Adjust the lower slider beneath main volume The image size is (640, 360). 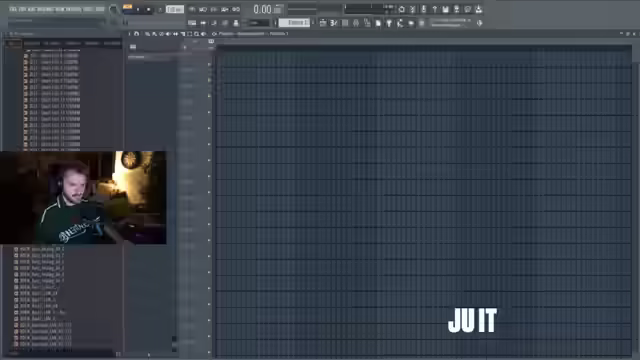click(447, 25)
